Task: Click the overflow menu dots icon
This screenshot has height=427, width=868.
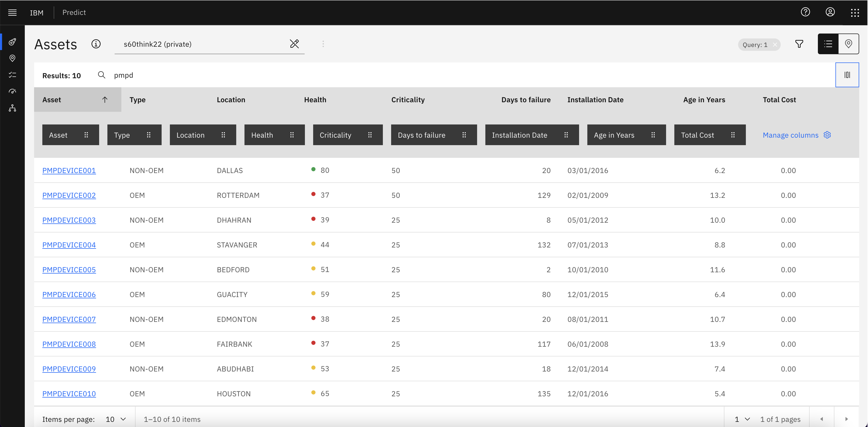Action: [x=323, y=44]
